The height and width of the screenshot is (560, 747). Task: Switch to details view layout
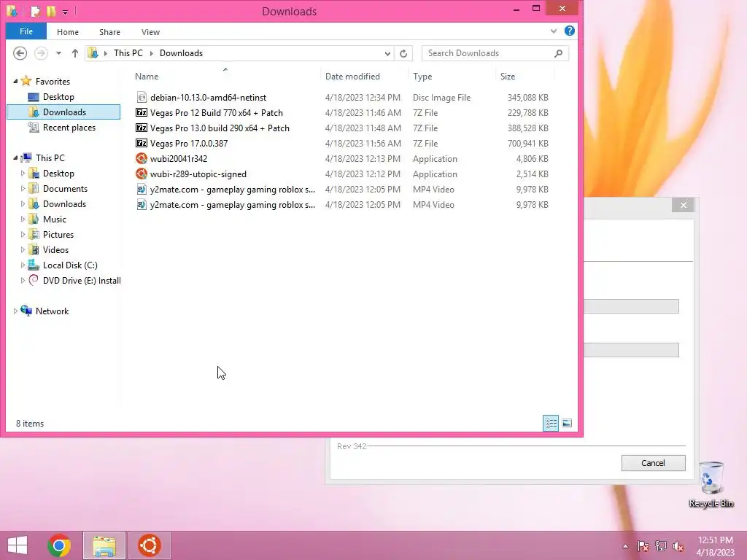click(551, 423)
